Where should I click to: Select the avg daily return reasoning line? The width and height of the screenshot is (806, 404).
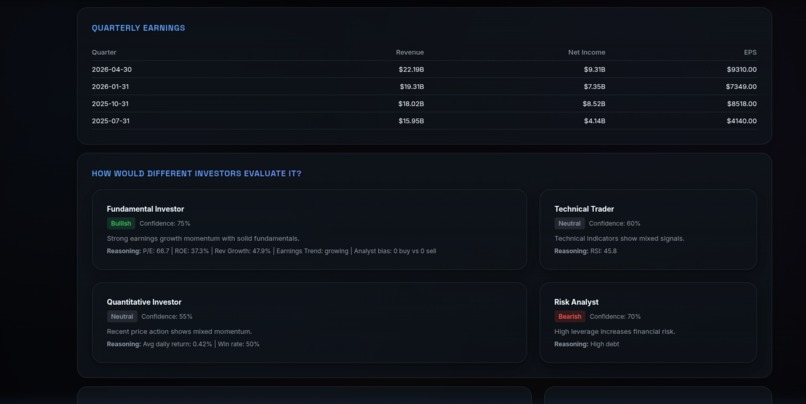click(x=183, y=344)
